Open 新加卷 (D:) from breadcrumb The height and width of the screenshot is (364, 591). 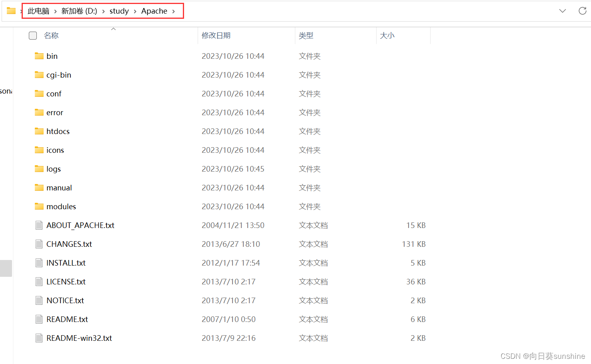tap(79, 11)
